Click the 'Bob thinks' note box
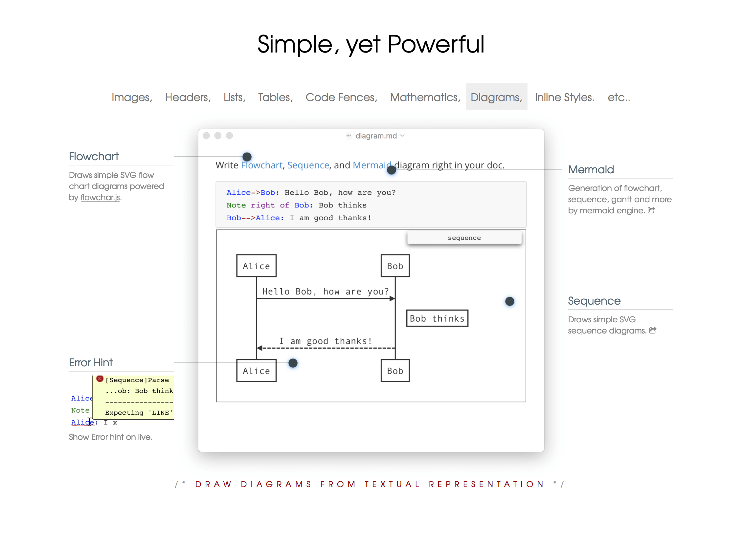 click(x=437, y=318)
